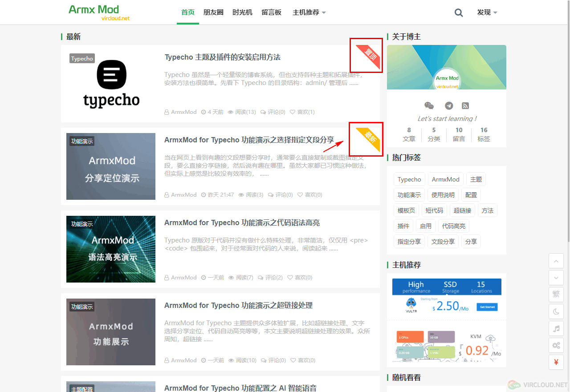This screenshot has width=570, height=392.
Task: Click the 分享定位演示 thumbnail
Action: point(111,166)
